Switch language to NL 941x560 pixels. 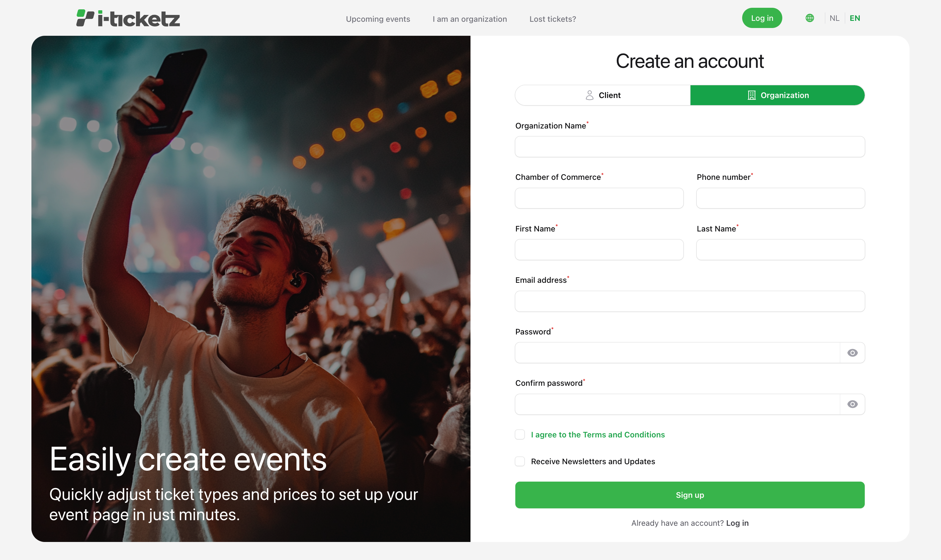[x=834, y=18]
